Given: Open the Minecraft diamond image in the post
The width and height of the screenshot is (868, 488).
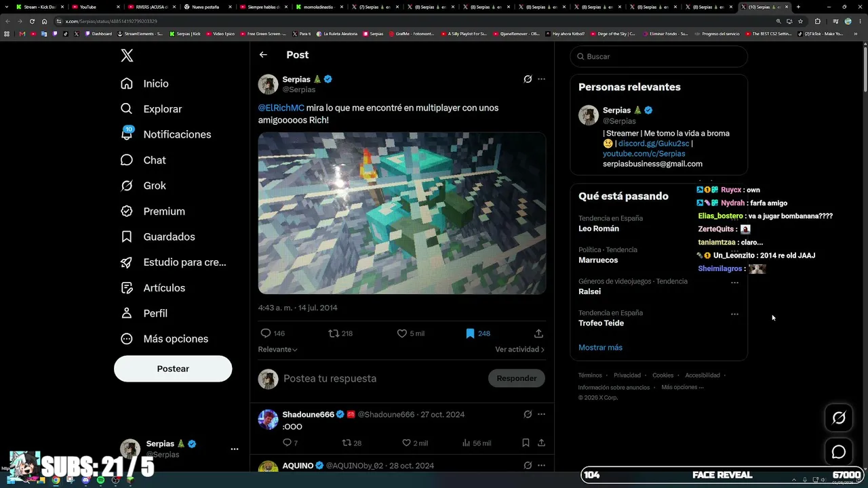Looking at the screenshot, I should point(402,213).
